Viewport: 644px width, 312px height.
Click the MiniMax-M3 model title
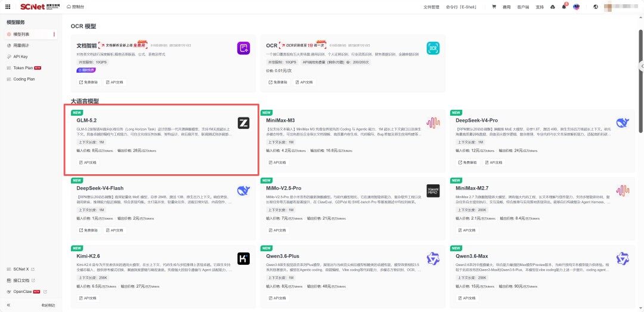click(x=280, y=121)
